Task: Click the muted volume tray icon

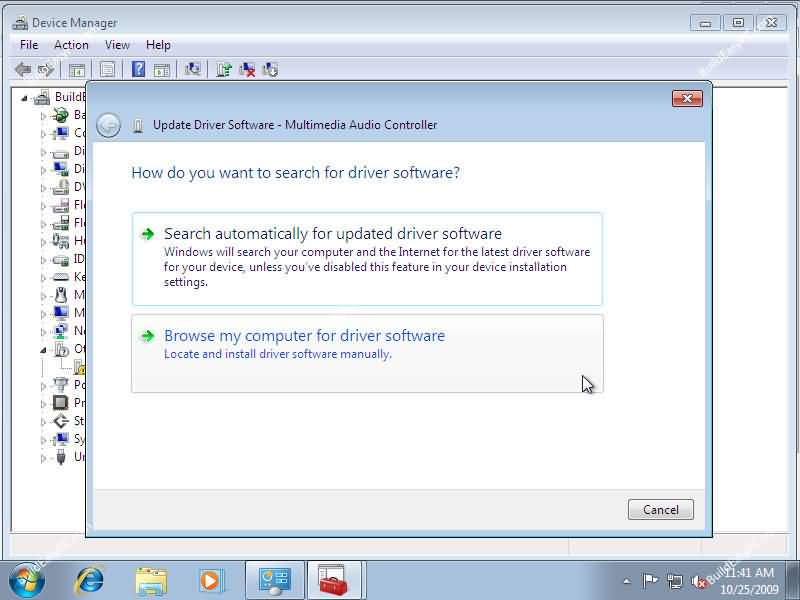Action: click(698, 581)
